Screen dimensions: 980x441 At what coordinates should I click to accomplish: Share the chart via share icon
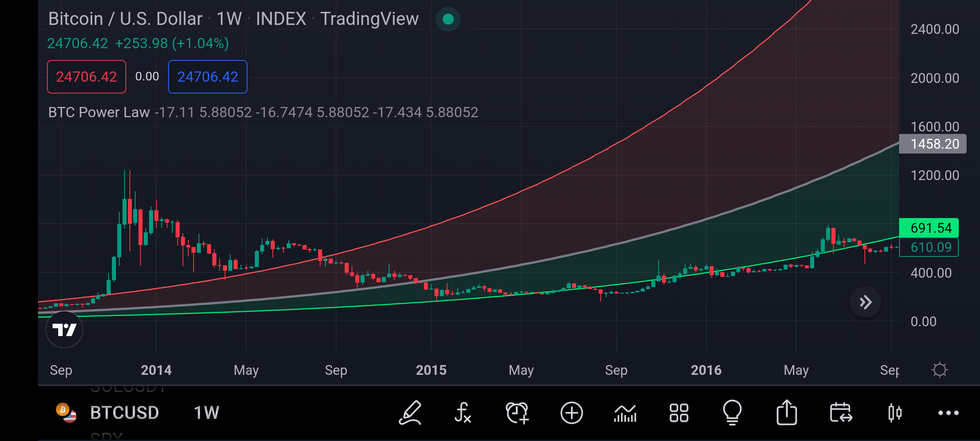[x=786, y=413]
